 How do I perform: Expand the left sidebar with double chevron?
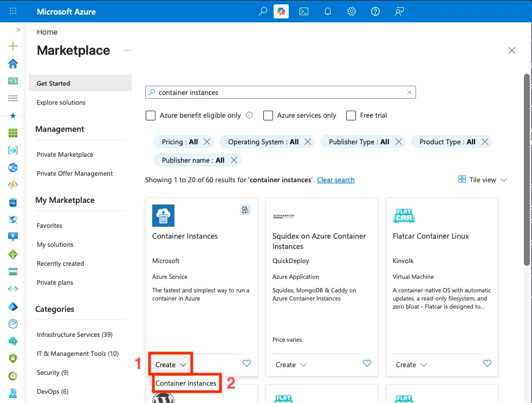click(18, 30)
